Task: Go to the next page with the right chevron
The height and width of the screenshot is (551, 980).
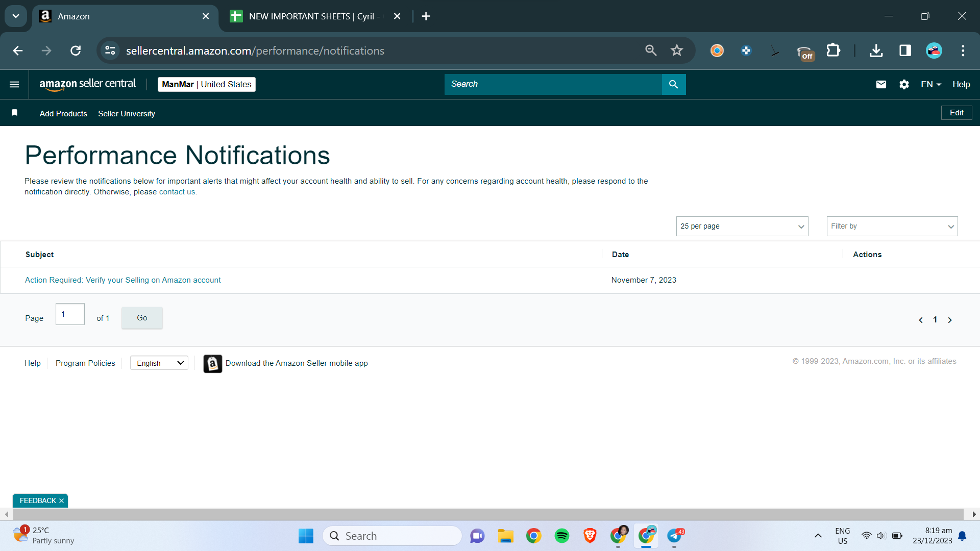Action: (x=950, y=320)
